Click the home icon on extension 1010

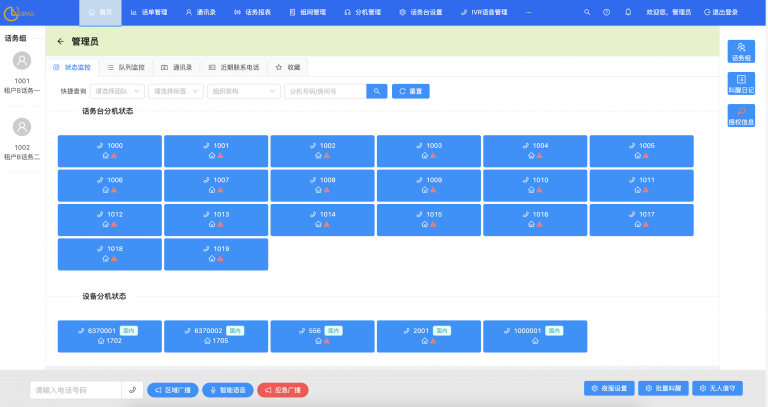(x=531, y=190)
